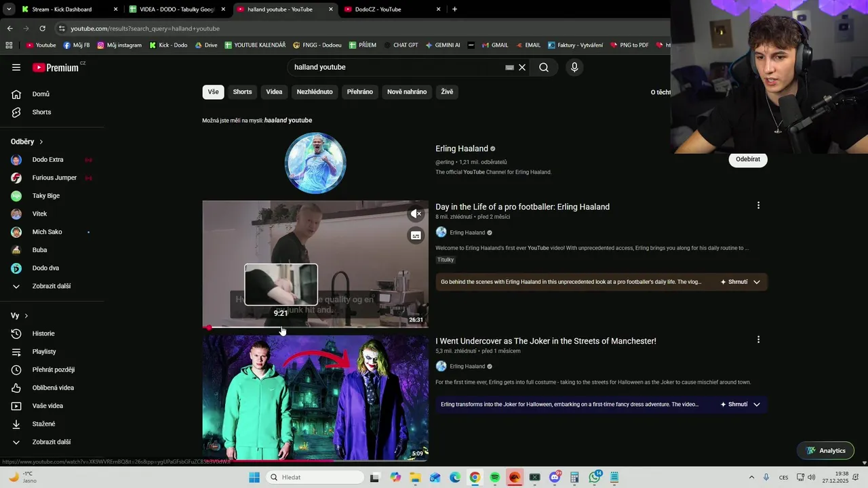Open the YouTube hamburger guide menu
The image size is (868, 488).
16,67
